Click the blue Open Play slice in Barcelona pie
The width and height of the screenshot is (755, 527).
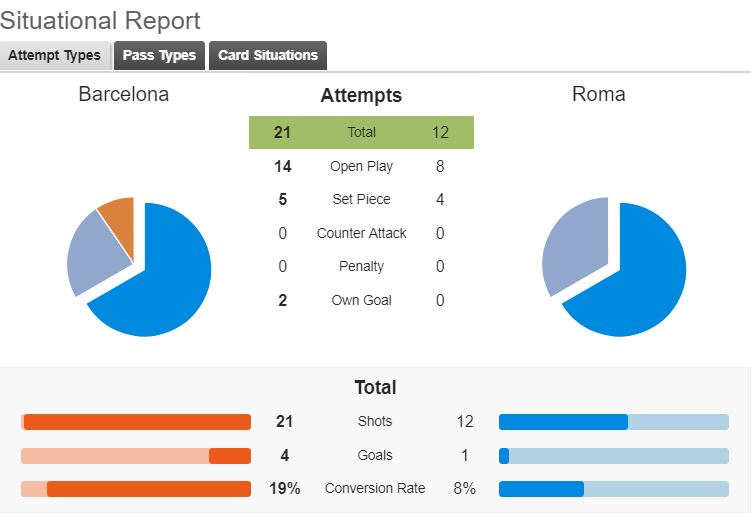pos(165,280)
